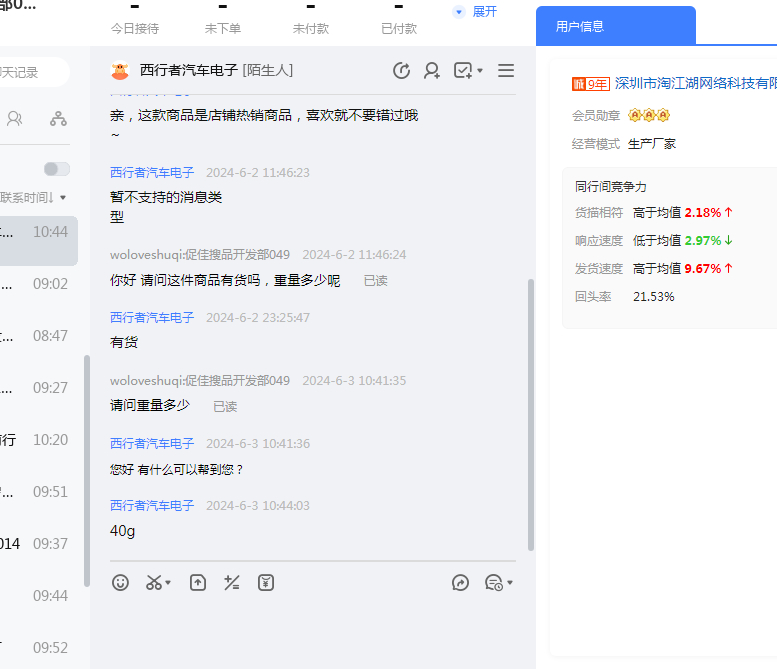Click the forward arrow bubble icon

460,582
